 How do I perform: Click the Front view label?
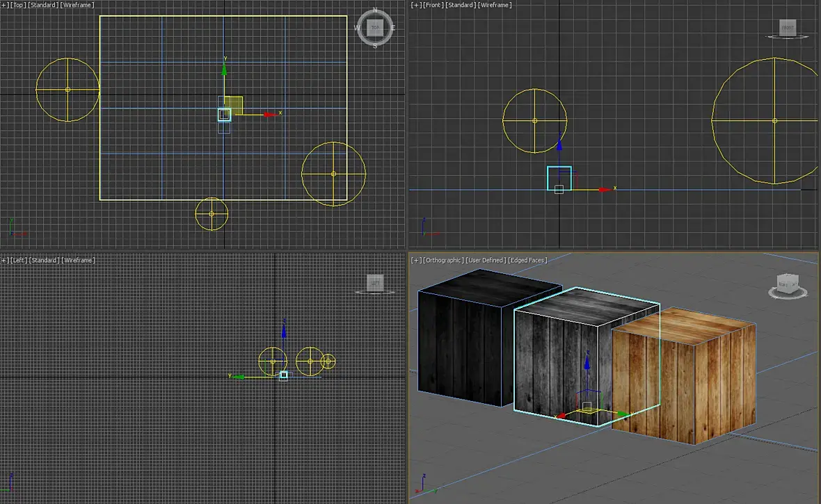coord(433,6)
